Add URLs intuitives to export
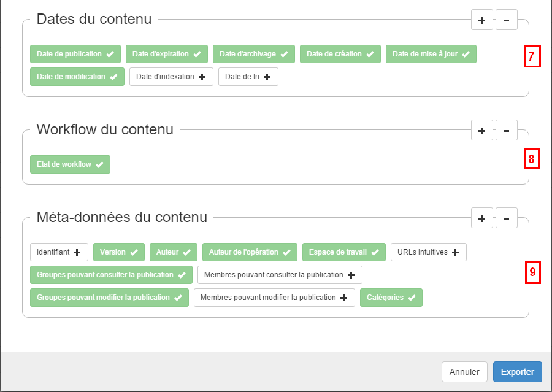 click(429, 252)
